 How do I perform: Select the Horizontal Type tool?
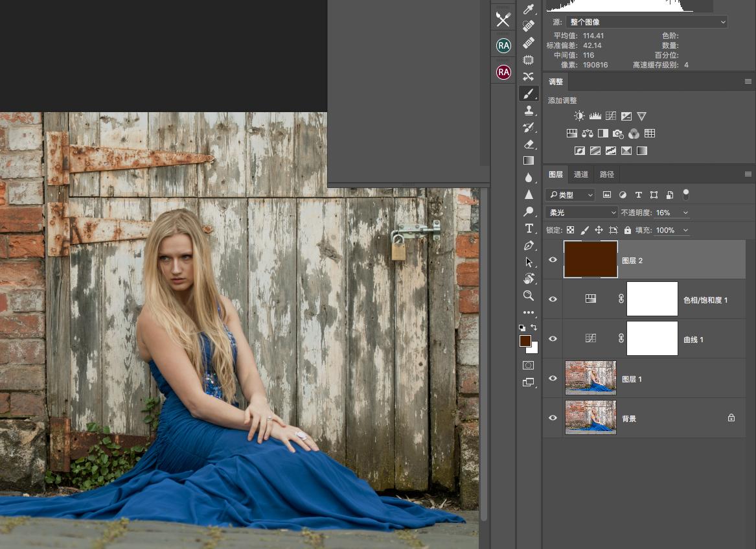pyautogui.click(x=529, y=228)
